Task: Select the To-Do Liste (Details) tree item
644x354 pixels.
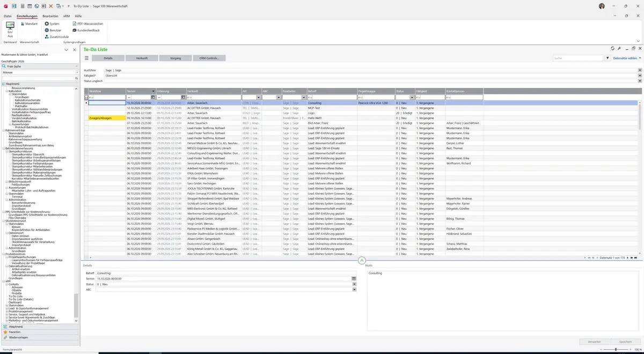Action: 21,299
